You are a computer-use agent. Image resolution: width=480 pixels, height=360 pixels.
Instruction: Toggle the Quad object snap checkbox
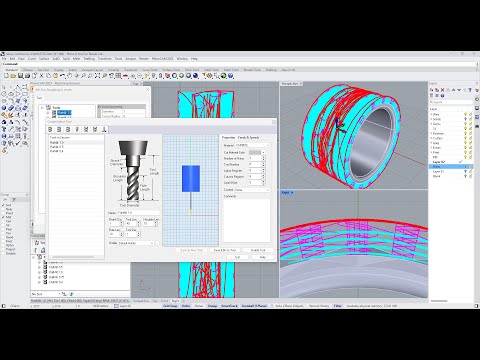[x=4, y=237]
